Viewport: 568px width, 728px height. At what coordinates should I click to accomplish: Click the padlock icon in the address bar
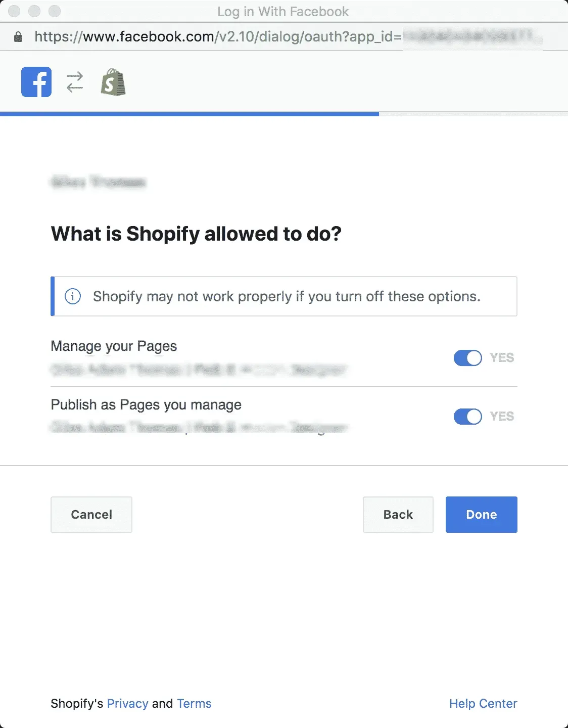(17, 36)
